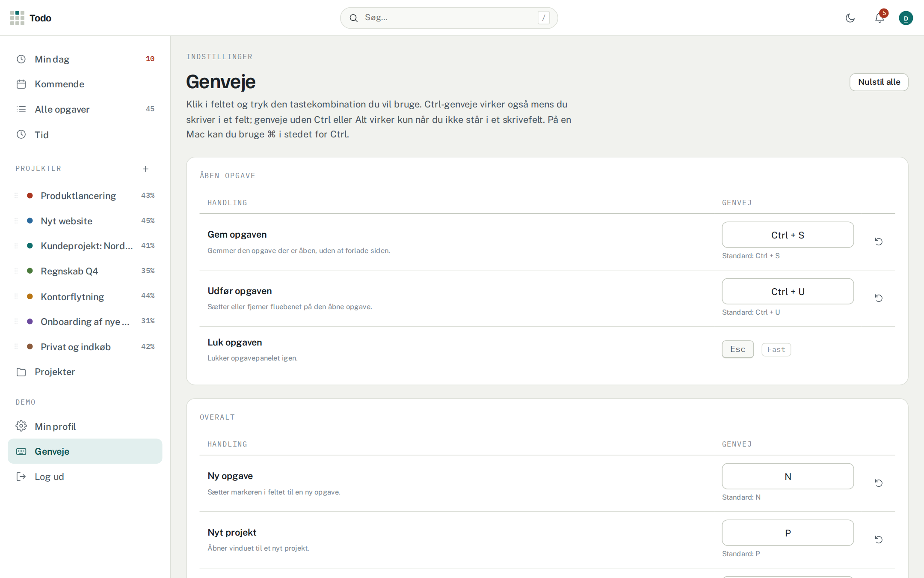Open user avatar D menu
Screen dimensions: 924x578
click(906, 18)
